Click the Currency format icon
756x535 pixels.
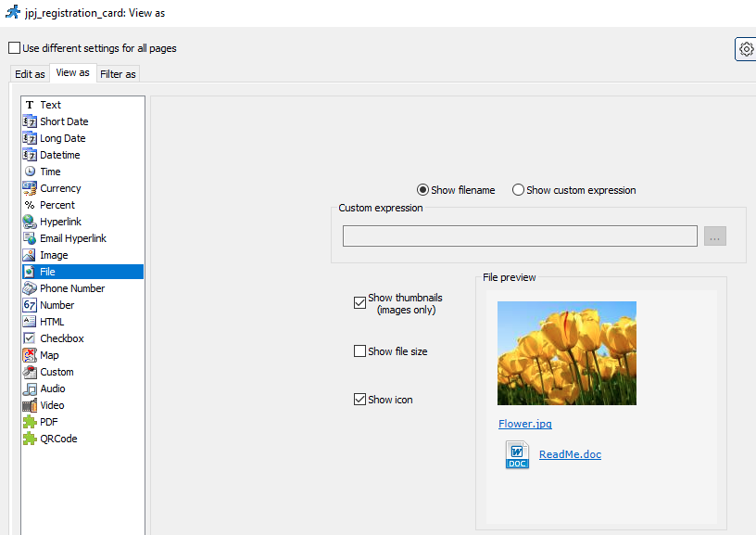tap(30, 188)
